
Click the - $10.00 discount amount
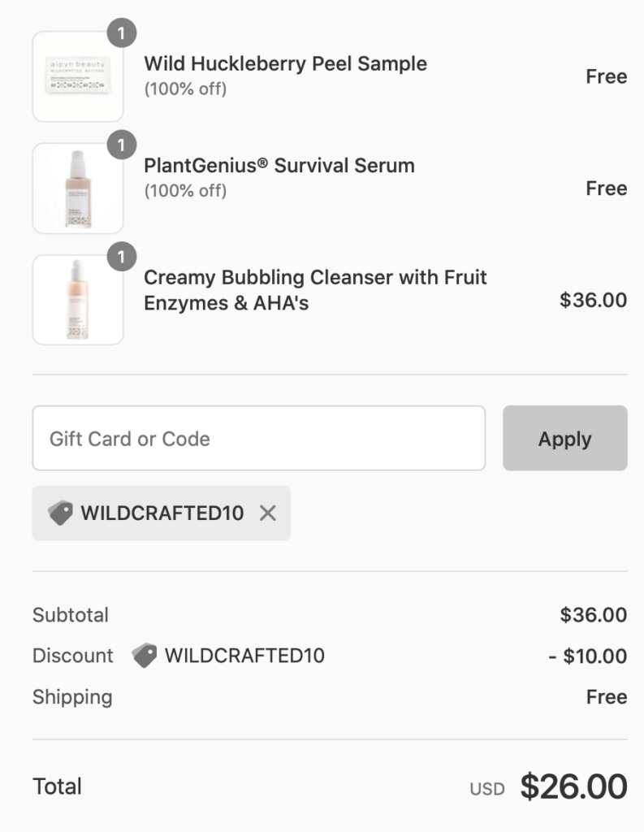[587, 656]
